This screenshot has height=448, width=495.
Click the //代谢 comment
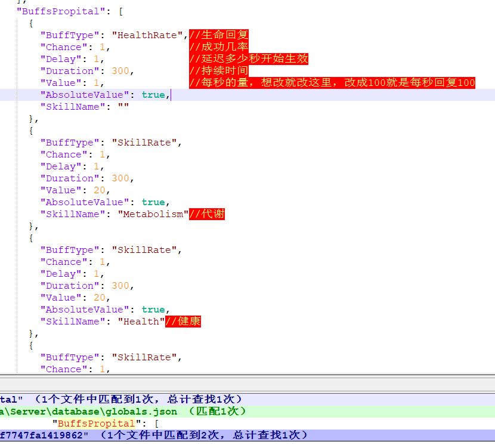click(x=207, y=214)
